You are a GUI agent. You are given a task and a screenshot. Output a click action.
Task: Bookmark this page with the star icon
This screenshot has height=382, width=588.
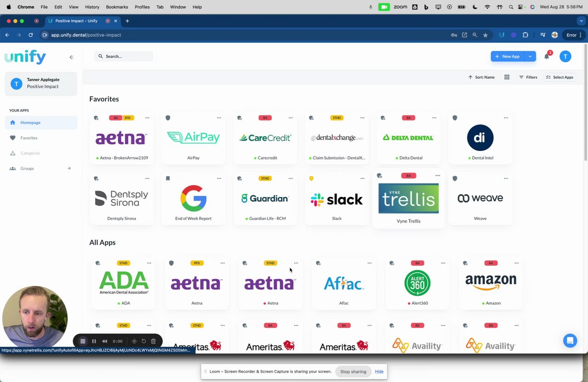coord(485,35)
